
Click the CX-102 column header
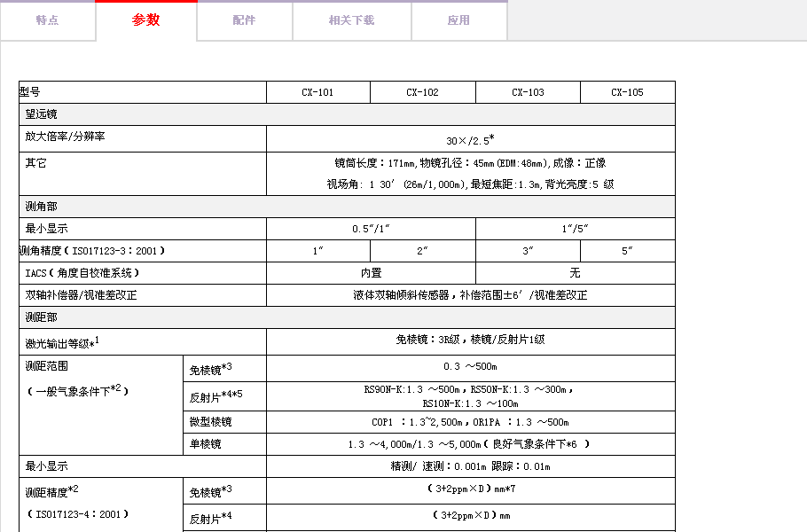coord(422,92)
